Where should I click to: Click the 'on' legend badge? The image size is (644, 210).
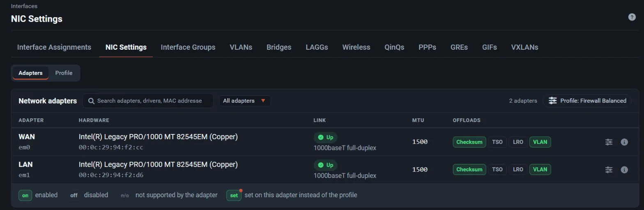click(25, 195)
